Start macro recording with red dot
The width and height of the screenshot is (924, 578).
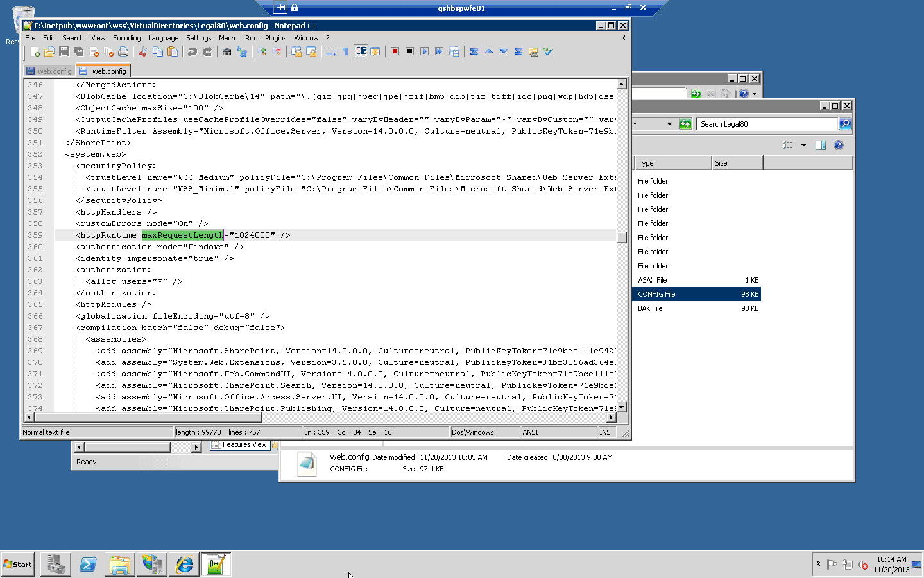pyautogui.click(x=395, y=51)
